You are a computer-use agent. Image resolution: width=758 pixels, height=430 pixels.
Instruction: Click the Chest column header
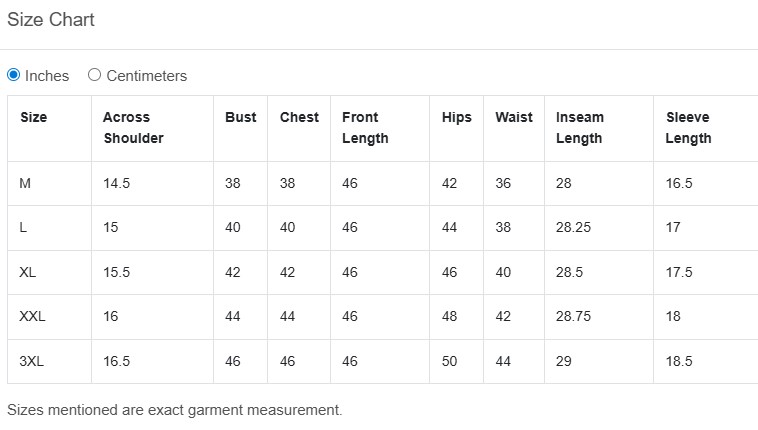pyautogui.click(x=299, y=117)
